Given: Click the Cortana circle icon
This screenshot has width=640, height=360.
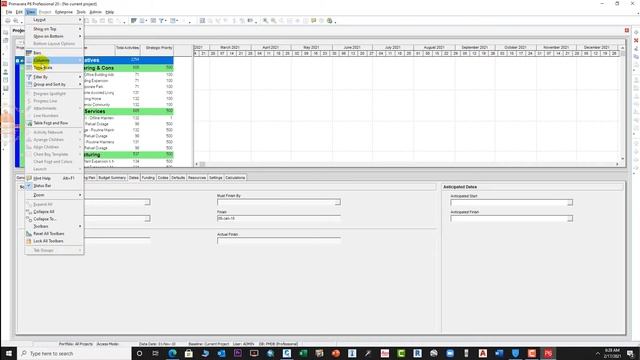Looking at the screenshot, I should point(139,353).
